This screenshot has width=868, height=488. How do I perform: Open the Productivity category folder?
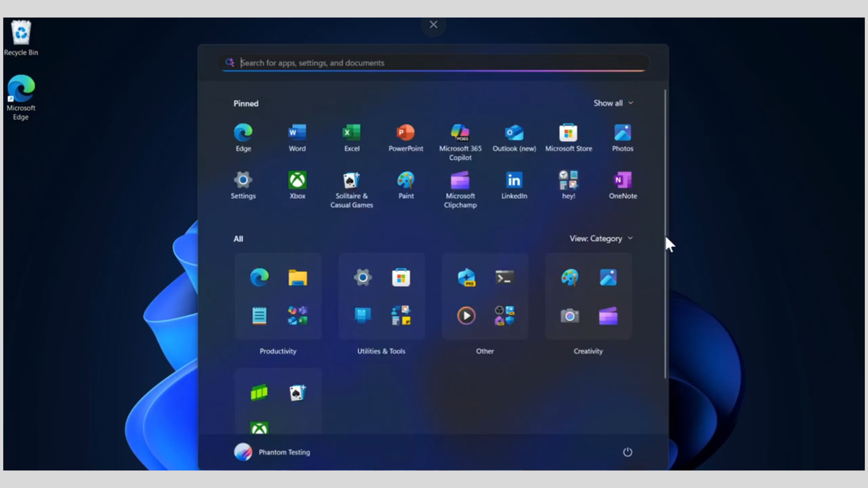point(278,296)
